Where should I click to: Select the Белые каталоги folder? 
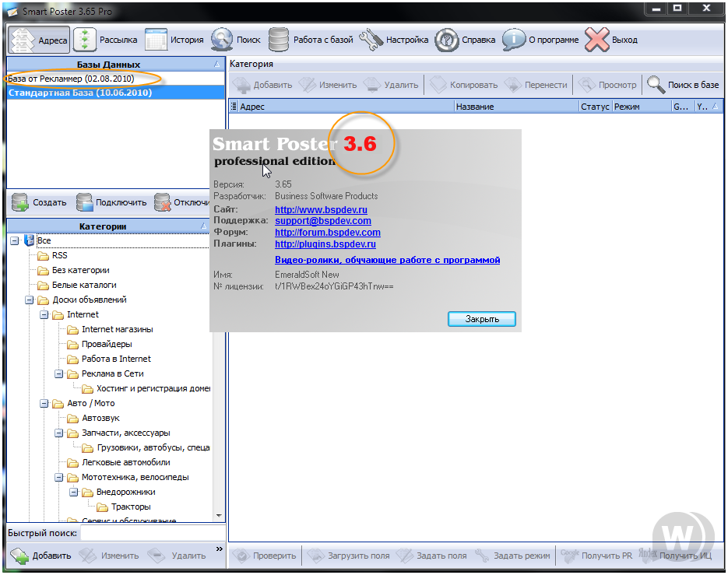(84, 286)
